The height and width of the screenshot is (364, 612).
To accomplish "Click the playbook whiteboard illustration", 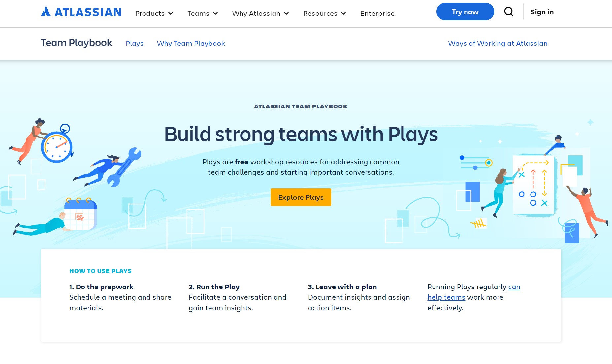I will coord(534,185).
